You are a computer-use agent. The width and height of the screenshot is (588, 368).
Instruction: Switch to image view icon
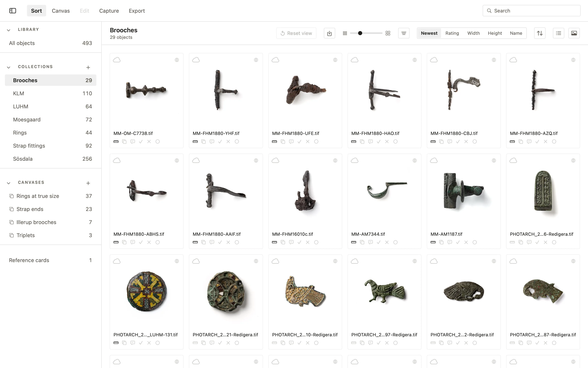[x=574, y=33]
